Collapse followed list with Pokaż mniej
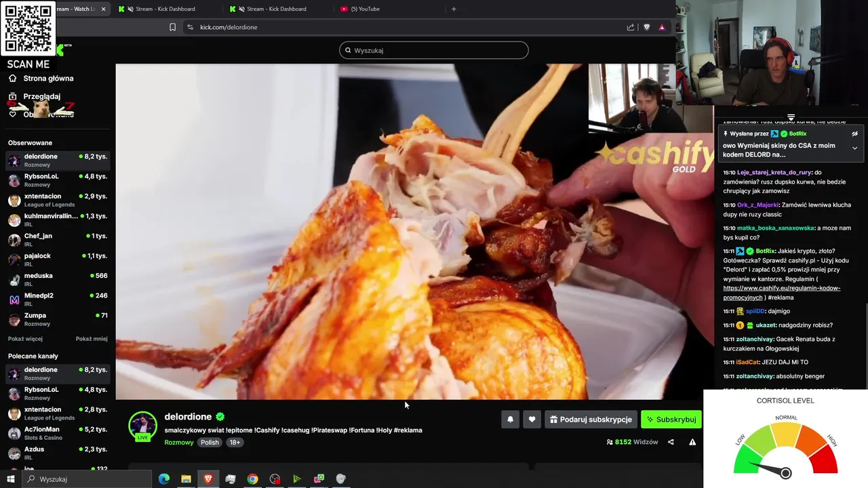Screen dimensions: 868x488 click(x=92, y=339)
